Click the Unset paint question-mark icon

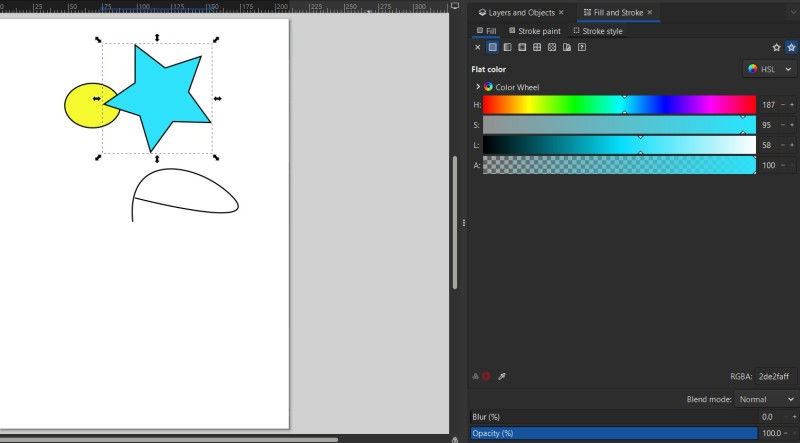pos(582,47)
